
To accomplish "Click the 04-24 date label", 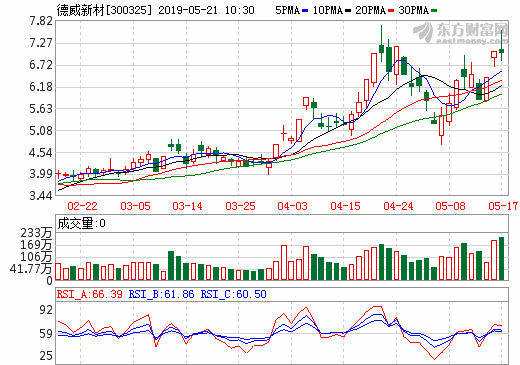I will tap(398, 206).
